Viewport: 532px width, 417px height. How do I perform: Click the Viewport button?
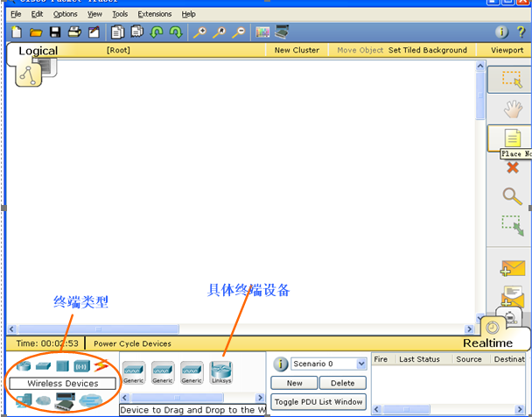[507, 50]
